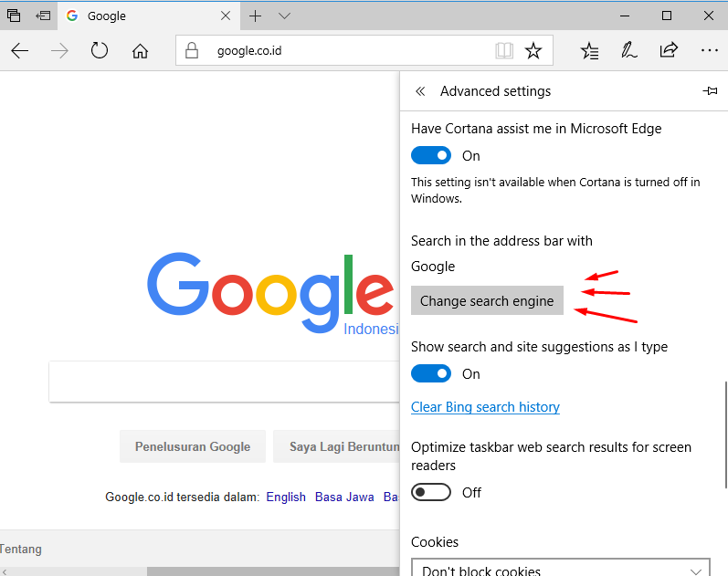Image resolution: width=728 pixels, height=576 pixels.
Task: View site security lock icon
Action: coord(191,50)
